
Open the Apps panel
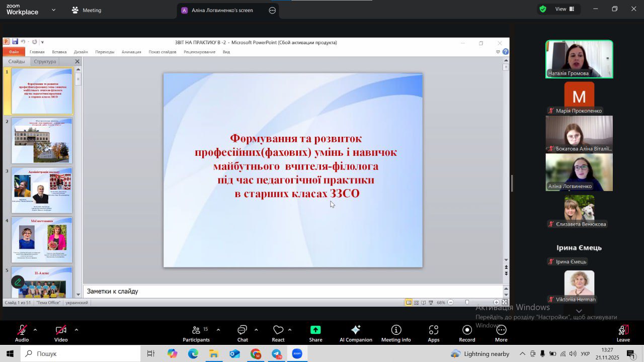click(433, 333)
